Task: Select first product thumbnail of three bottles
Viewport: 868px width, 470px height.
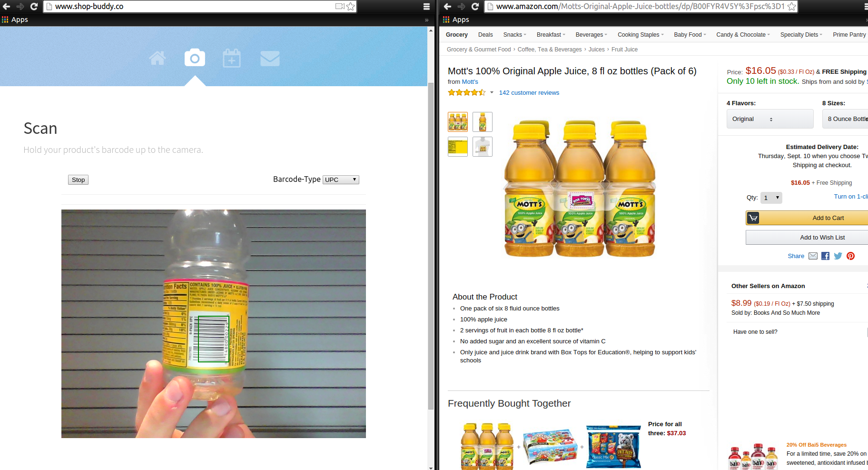Action: [458, 122]
